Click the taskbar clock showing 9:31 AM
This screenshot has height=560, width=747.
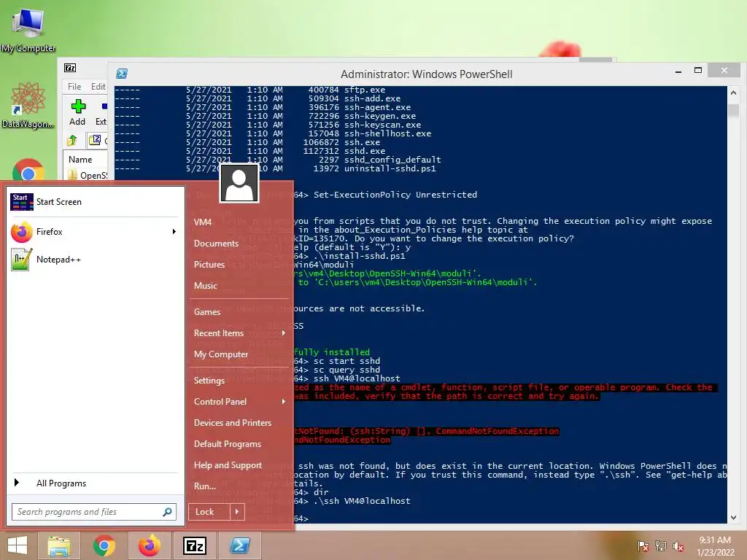pyautogui.click(x=715, y=546)
